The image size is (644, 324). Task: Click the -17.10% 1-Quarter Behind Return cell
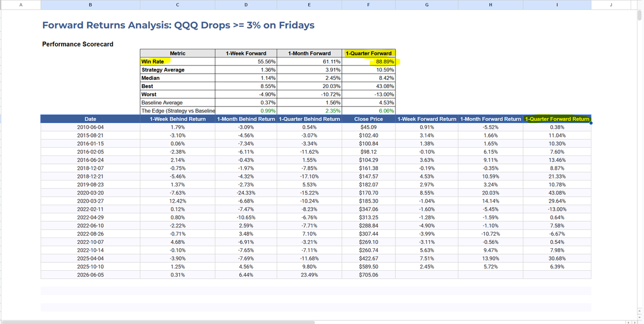click(309, 176)
